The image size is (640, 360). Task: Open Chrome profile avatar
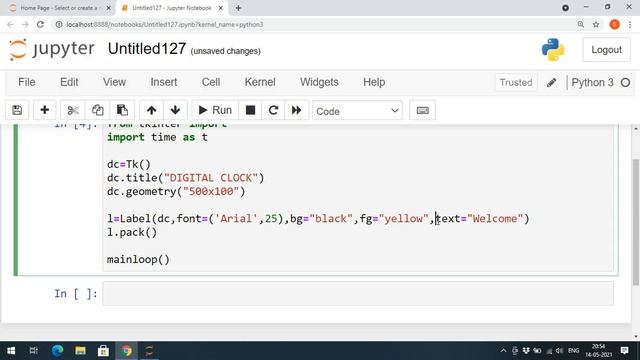click(615, 24)
